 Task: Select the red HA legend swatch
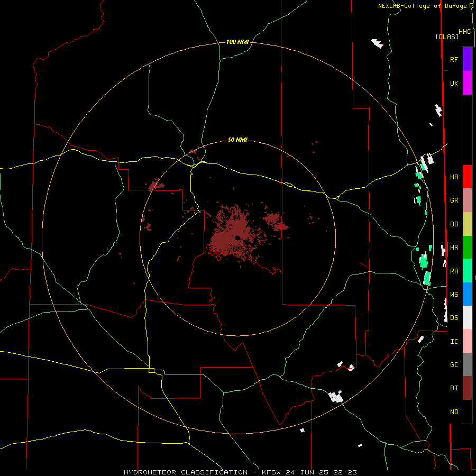point(467,177)
